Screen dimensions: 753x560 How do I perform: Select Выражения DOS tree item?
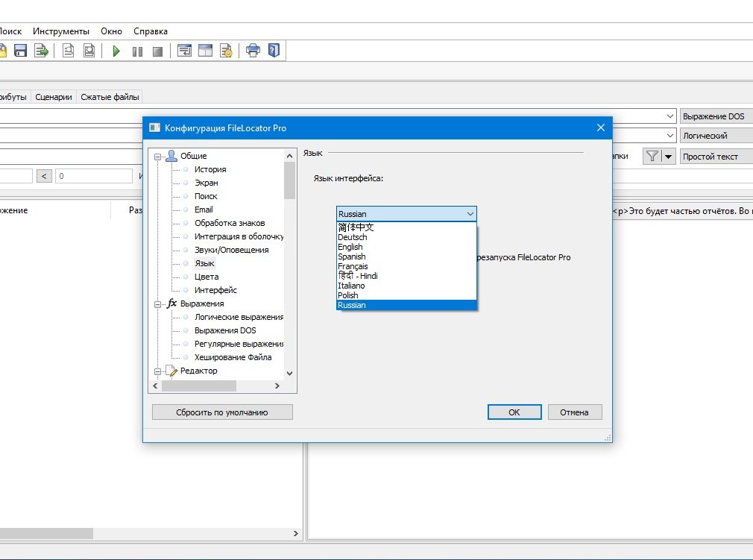coord(225,331)
